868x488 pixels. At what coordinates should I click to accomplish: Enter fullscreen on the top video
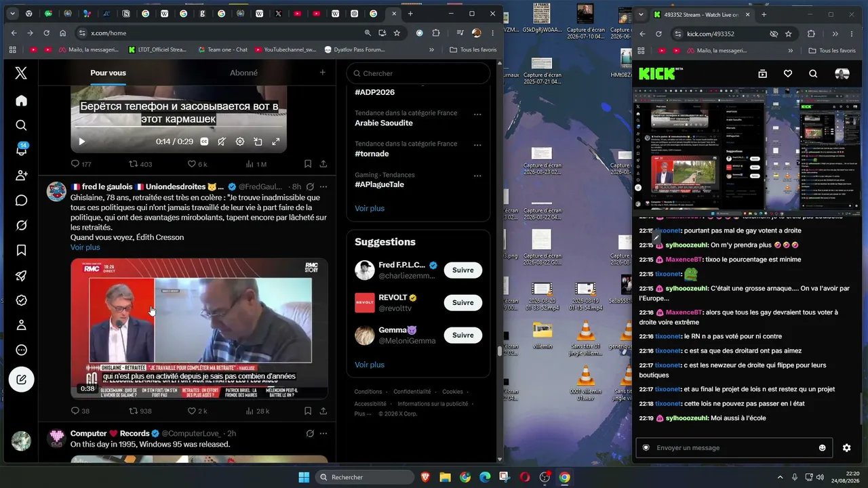276,142
